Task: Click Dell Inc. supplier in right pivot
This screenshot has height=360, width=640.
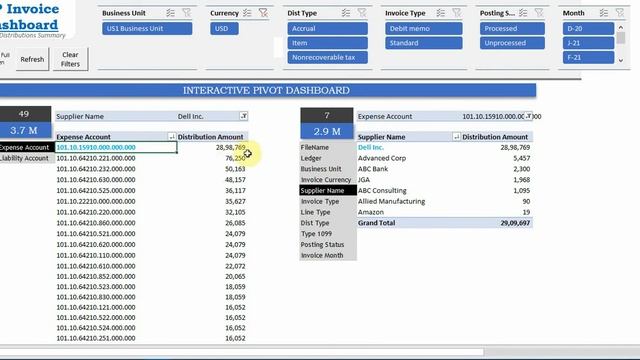Action: [371, 147]
